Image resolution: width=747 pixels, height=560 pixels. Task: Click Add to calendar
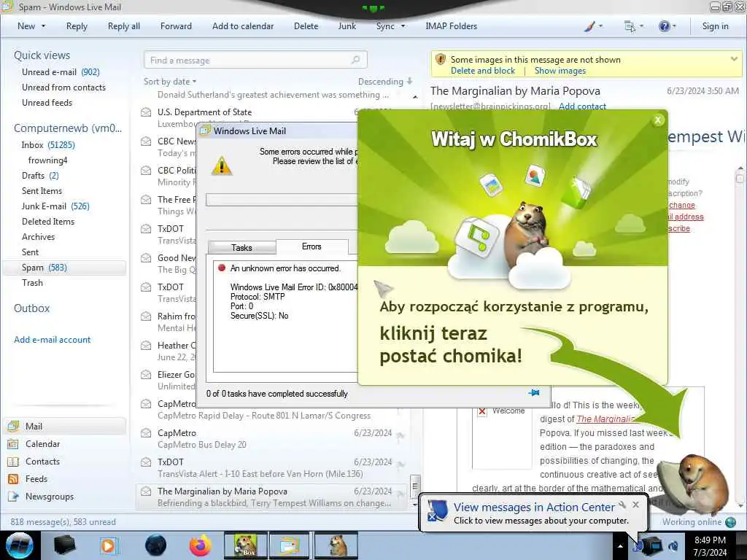coord(243,26)
